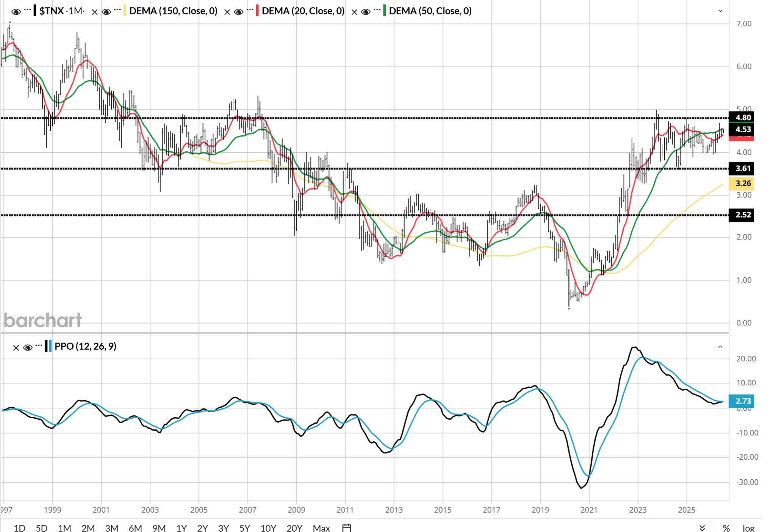Switch to the 2Y range
This screenshot has width=776, height=532.
click(x=203, y=528)
